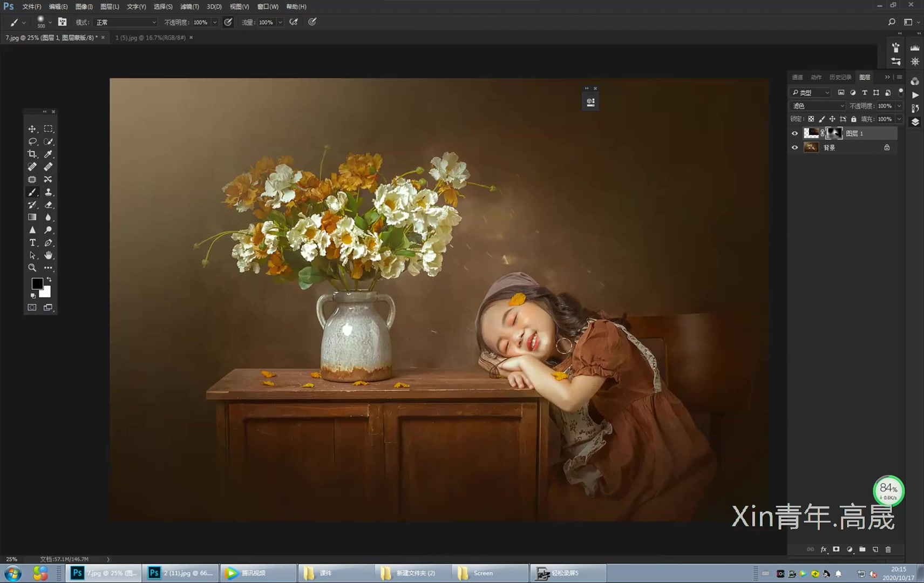The image size is (924, 583).
Task: Toggle lock transparent pixels
Action: tap(811, 119)
